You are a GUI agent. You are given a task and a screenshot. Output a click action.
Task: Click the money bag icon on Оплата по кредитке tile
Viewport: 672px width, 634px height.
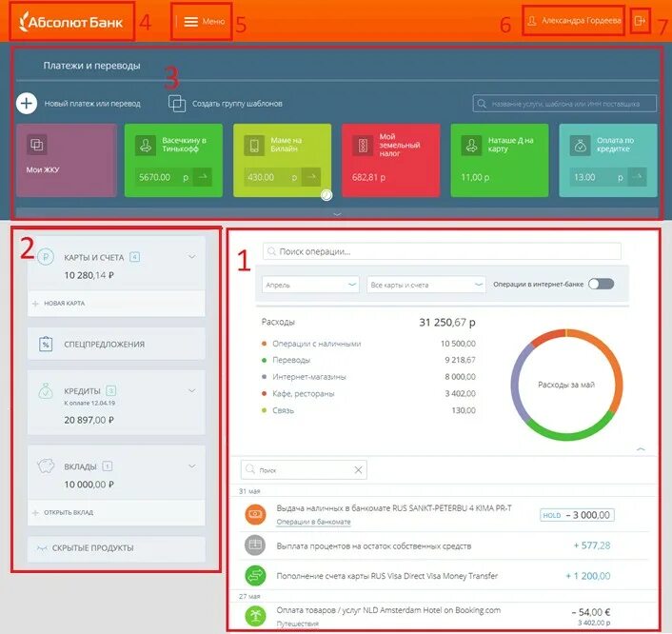[x=581, y=146]
